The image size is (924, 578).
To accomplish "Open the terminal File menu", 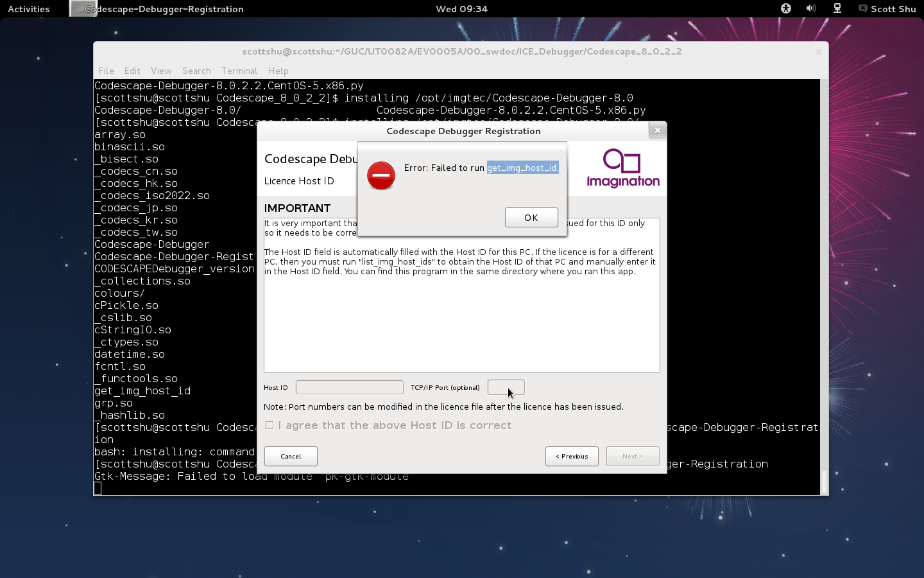I will coord(107,71).
